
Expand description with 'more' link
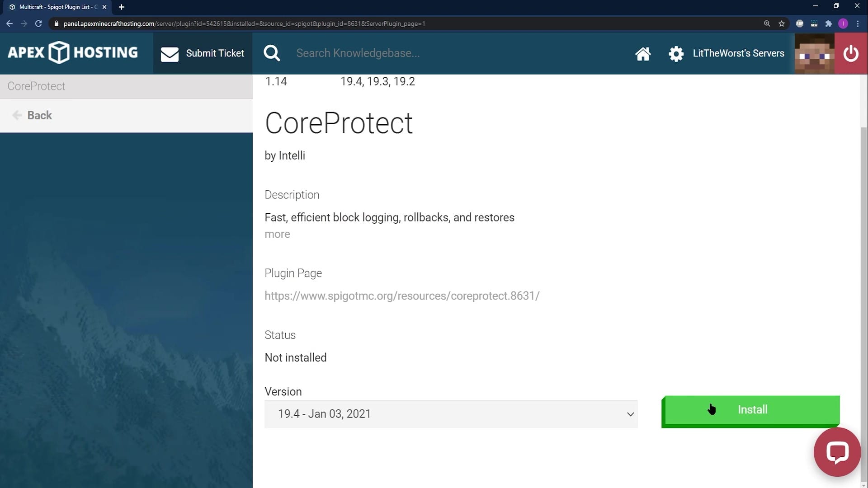coord(277,234)
